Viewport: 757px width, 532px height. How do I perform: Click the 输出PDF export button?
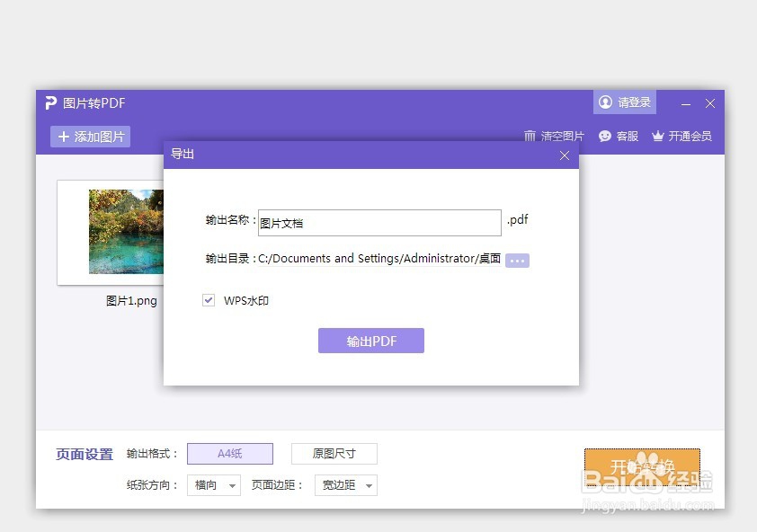[370, 341]
